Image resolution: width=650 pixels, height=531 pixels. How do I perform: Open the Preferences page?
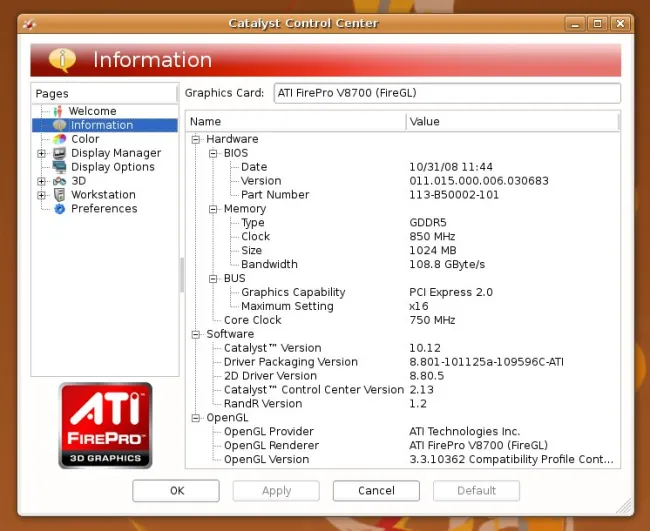(104, 209)
